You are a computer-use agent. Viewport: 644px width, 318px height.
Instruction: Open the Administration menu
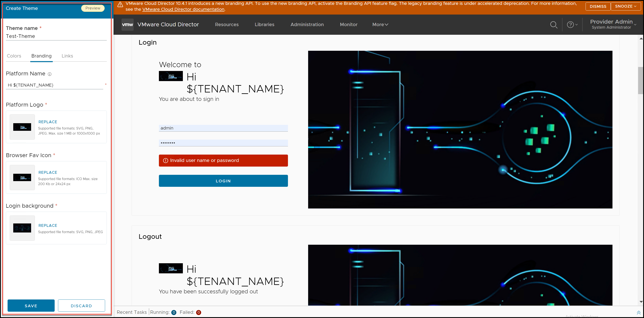307,25
